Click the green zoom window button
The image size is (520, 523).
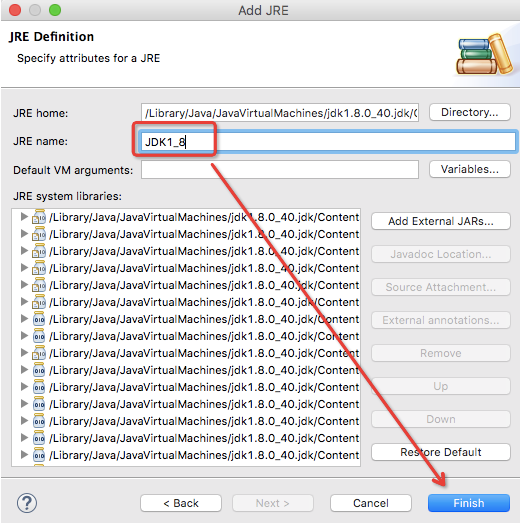[x=55, y=10]
